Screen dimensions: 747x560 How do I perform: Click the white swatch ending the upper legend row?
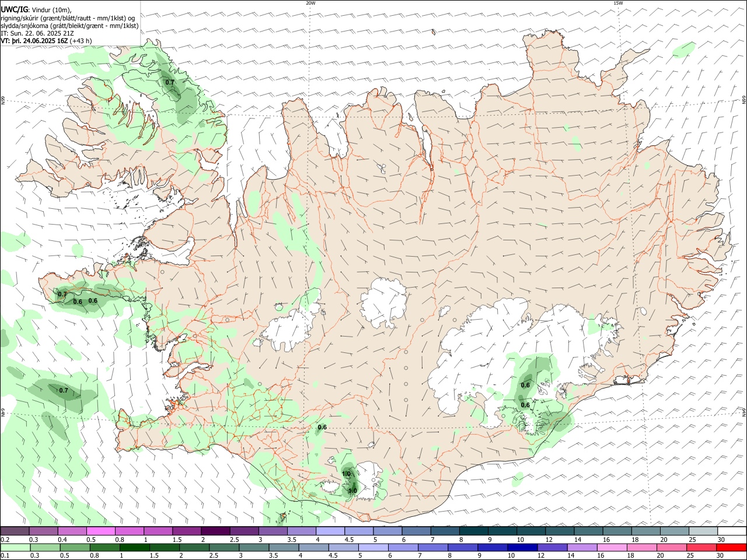tap(731, 531)
